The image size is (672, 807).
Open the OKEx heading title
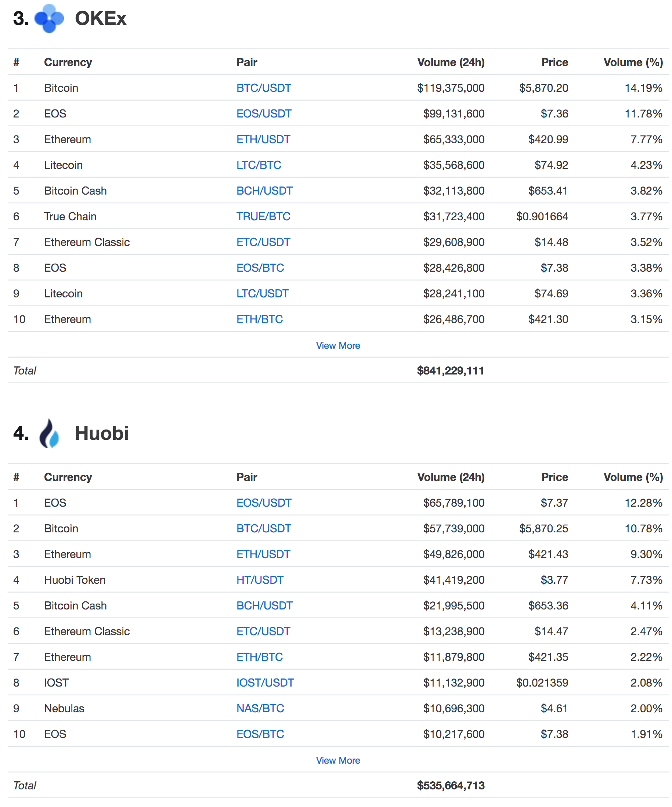coord(100,18)
